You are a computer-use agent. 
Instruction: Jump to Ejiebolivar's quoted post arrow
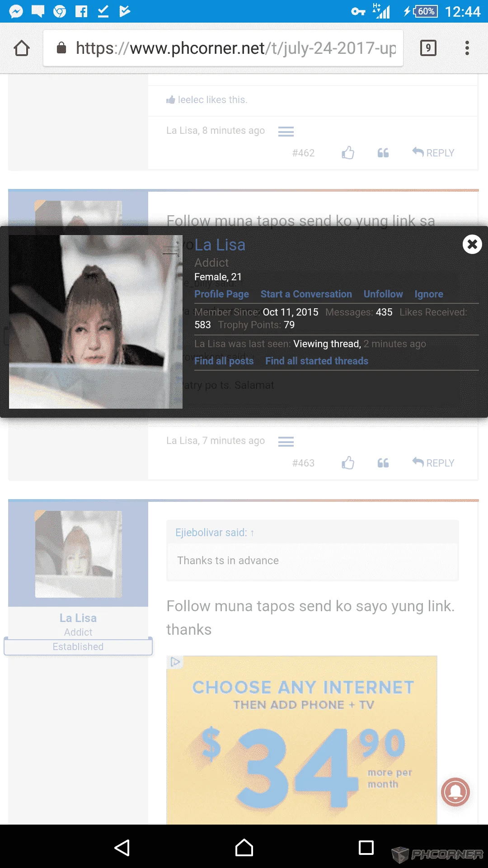[x=252, y=533]
